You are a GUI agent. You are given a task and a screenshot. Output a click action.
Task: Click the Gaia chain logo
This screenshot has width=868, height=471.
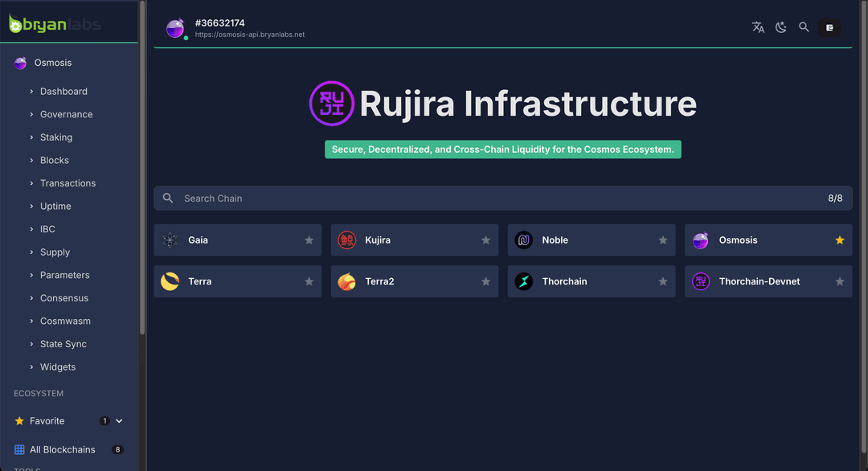pyautogui.click(x=170, y=240)
